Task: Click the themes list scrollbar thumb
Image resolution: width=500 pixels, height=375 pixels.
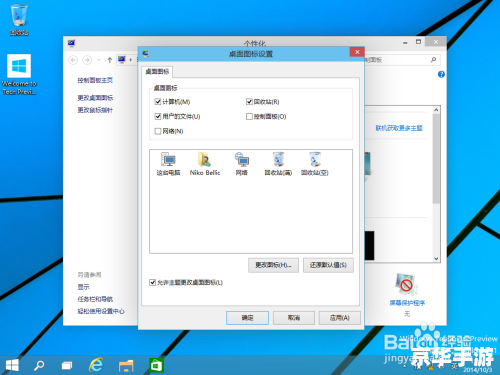Action: click(436, 159)
